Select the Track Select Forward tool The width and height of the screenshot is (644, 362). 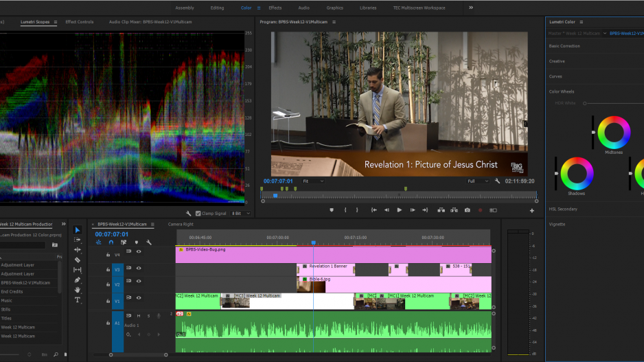click(x=77, y=240)
